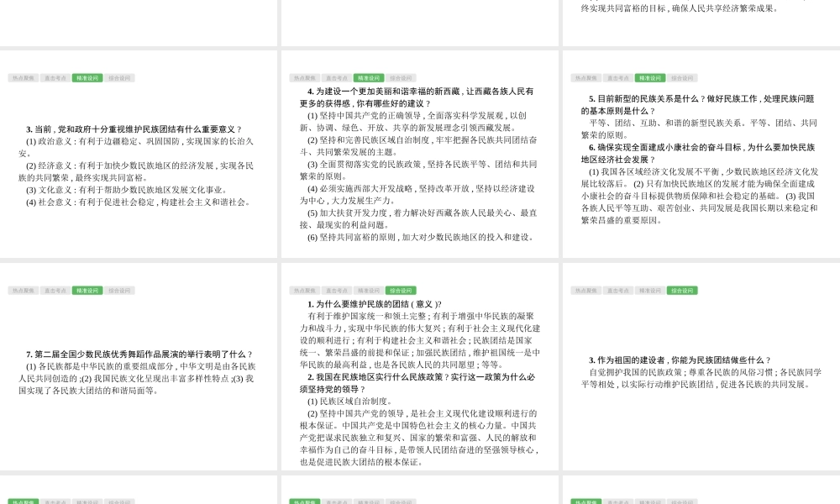Select heading 6. 确保实现全面建成小康社会
The image size is (840, 504).
tap(698, 154)
